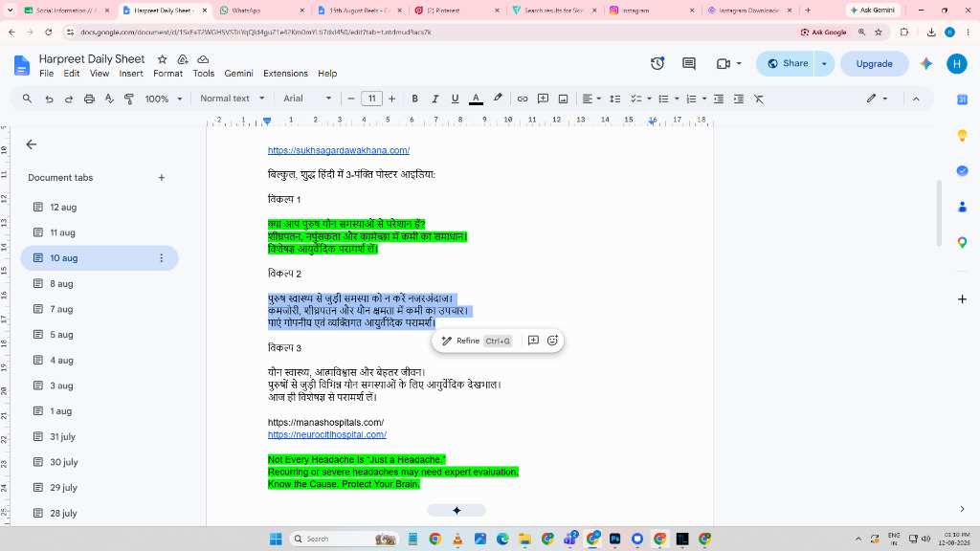Open the 100% zoom dropdown
The image size is (980, 551).
tap(163, 99)
